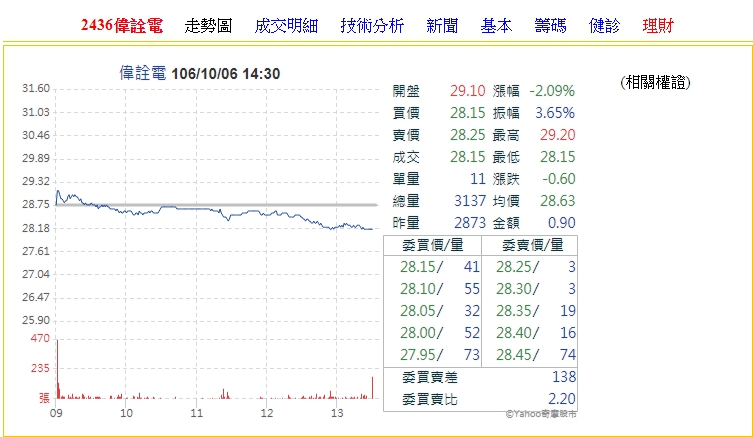Select the 11 time axis label

196,413
